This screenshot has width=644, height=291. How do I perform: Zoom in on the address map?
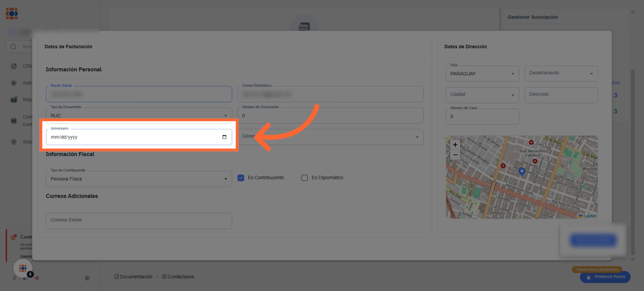coord(455,145)
